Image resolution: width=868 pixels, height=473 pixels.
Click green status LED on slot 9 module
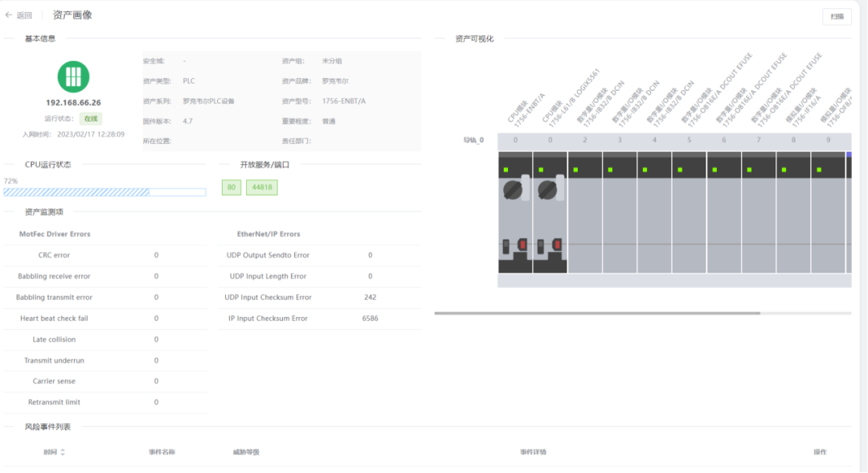pyautogui.click(x=818, y=170)
